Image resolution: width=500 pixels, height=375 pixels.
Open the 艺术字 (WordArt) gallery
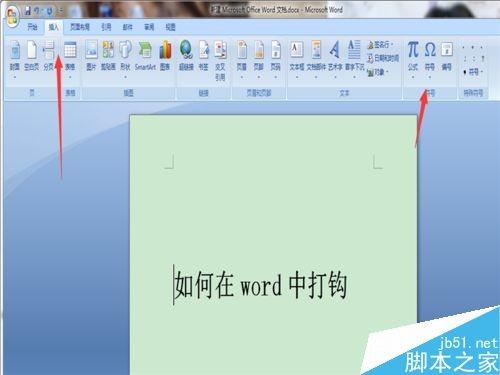tap(335, 59)
